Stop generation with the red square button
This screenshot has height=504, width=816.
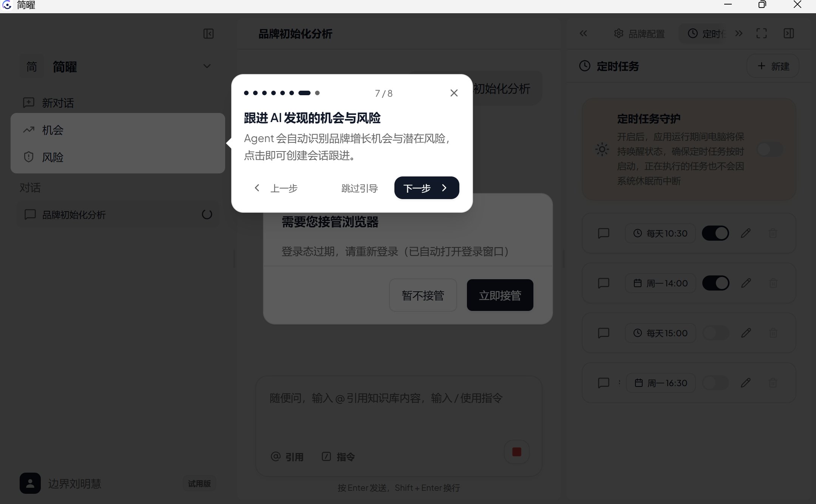click(516, 451)
